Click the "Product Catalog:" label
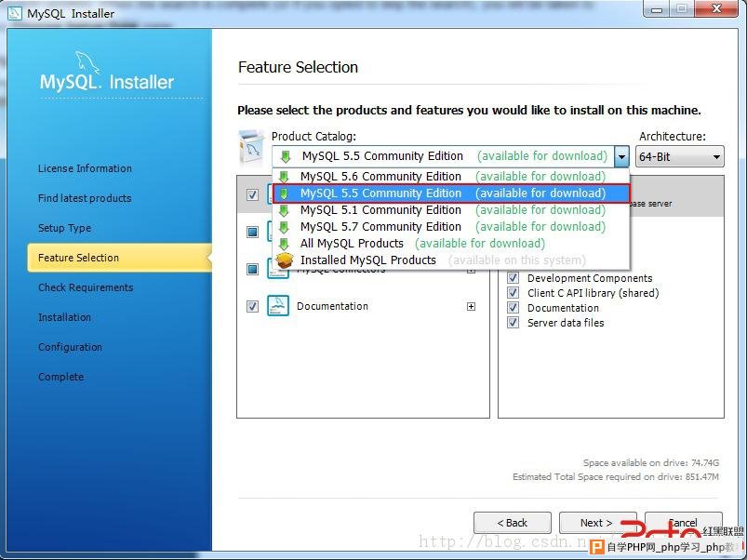 coord(313,137)
